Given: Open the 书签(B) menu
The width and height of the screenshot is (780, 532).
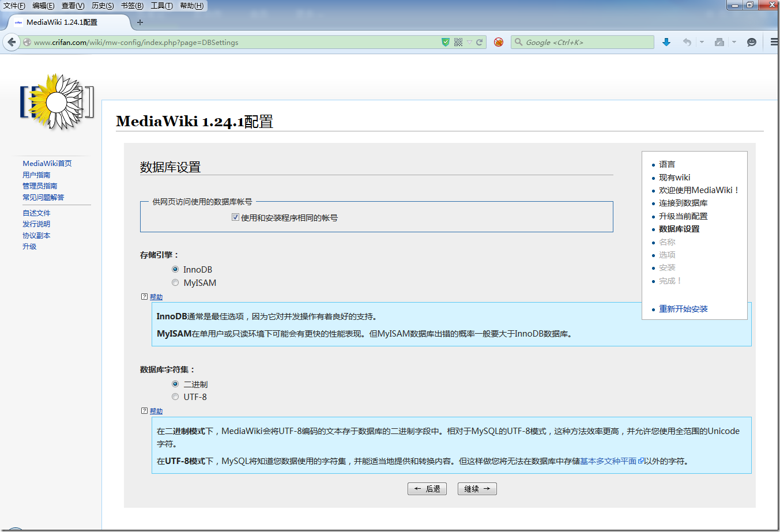Looking at the screenshot, I should coord(132,6).
